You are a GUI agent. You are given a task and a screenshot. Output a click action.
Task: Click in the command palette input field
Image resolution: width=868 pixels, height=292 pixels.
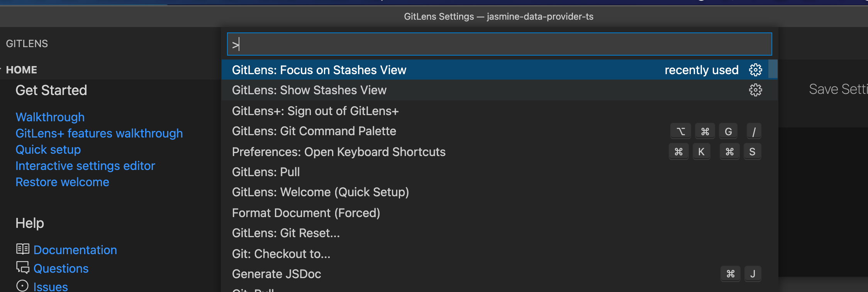click(499, 44)
